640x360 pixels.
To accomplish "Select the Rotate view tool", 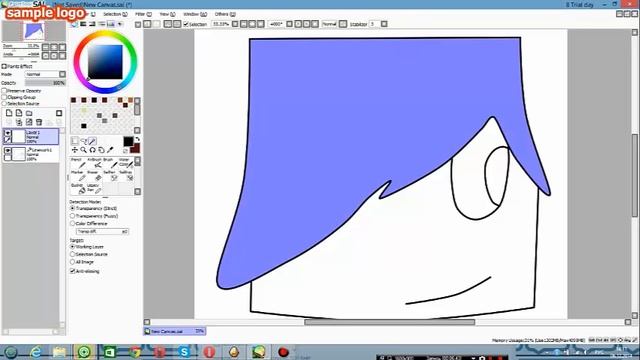I will point(92,150).
